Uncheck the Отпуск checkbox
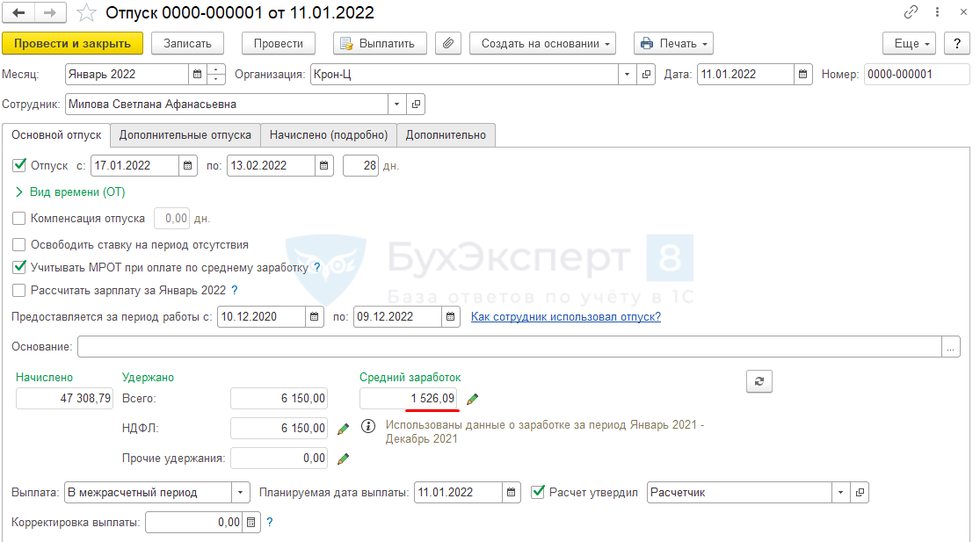 tap(19, 165)
